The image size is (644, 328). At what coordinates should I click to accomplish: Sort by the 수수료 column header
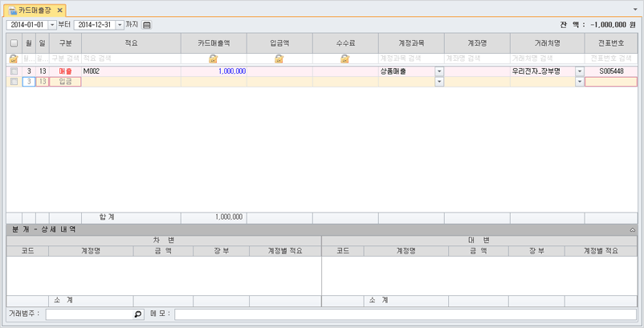coord(345,43)
